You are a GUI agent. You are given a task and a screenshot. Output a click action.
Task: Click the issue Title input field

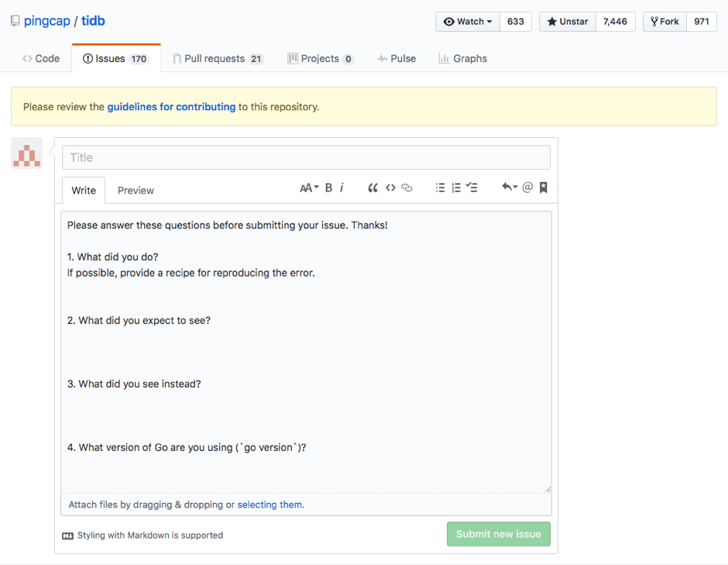(306, 157)
